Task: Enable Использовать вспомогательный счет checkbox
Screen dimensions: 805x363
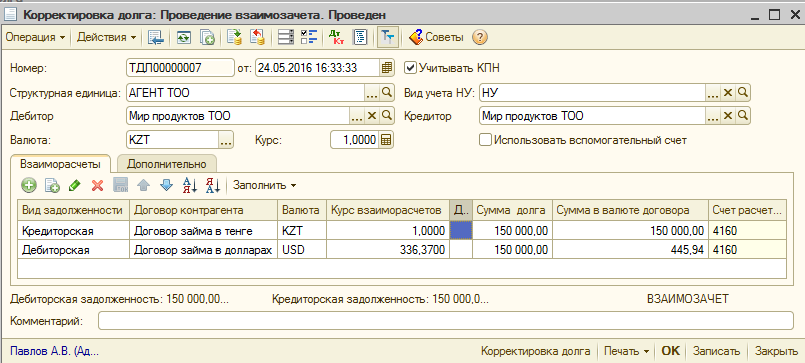Action: tap(484, 140)
